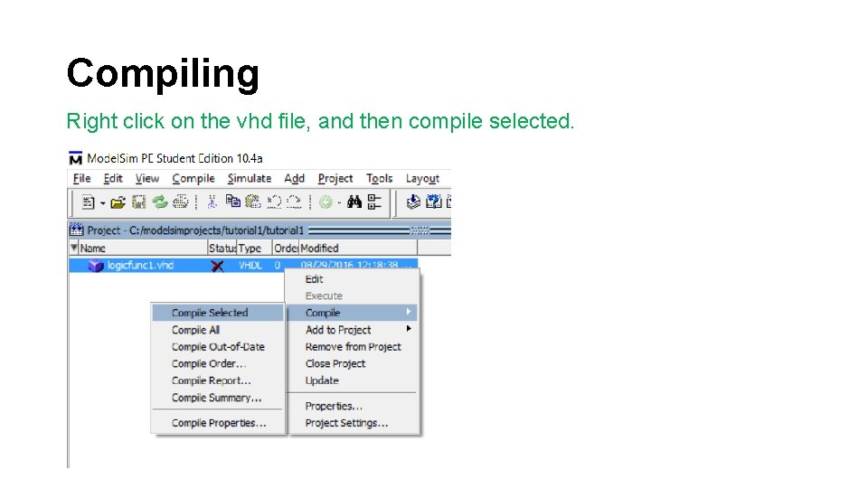Click the Project panel title bar
This screenshot has height=488, width=868.
[x=259, y=230]
